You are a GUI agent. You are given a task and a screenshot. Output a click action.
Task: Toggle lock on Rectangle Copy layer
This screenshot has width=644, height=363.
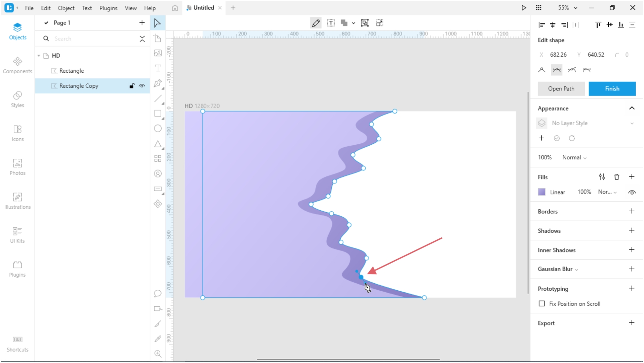point(131,85)
